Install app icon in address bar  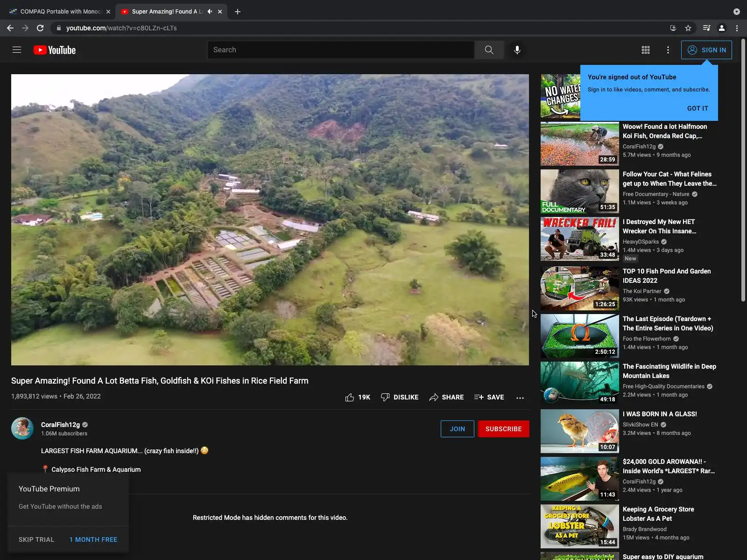673,28
